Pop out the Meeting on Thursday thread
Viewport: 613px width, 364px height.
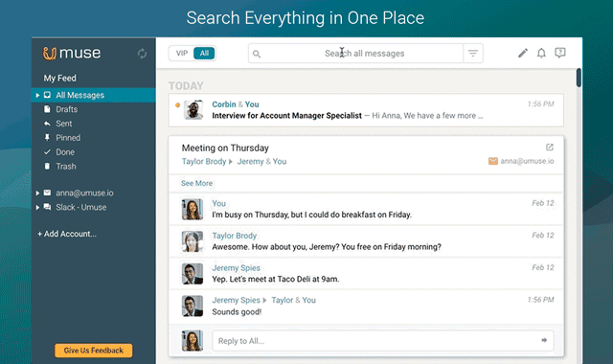pos(550,147)
